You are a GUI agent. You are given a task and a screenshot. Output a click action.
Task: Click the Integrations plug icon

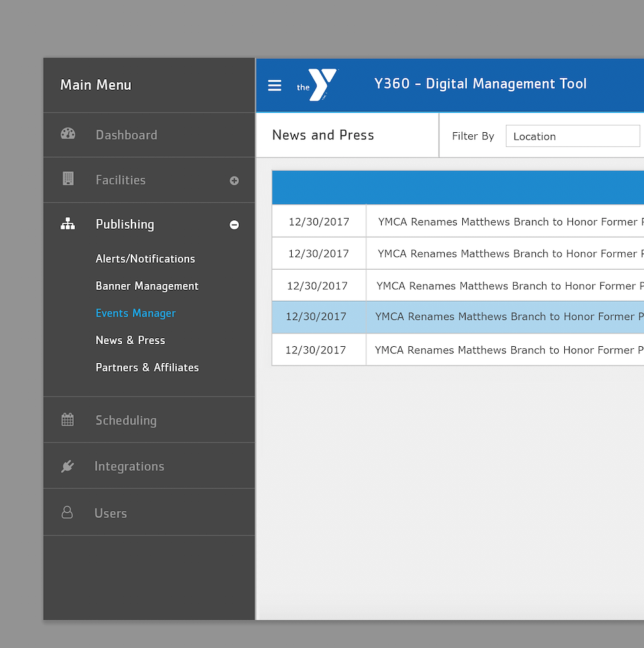tap(67, 466)
